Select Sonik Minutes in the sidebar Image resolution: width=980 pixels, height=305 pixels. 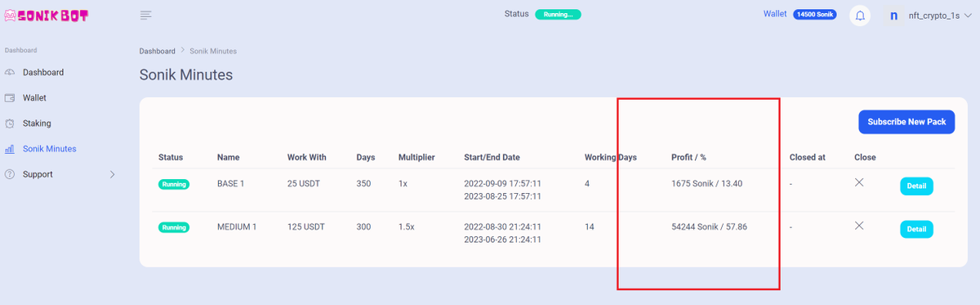tap(50, 149)
